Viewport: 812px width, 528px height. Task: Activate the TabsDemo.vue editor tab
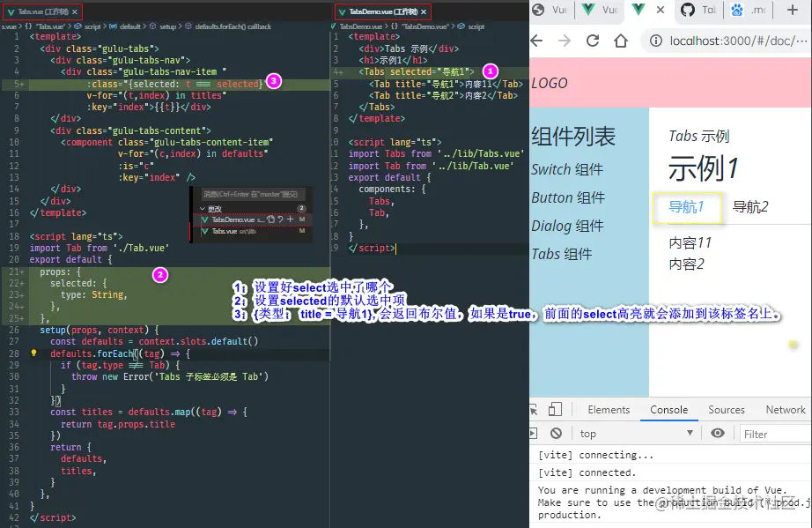click(383, 11)
